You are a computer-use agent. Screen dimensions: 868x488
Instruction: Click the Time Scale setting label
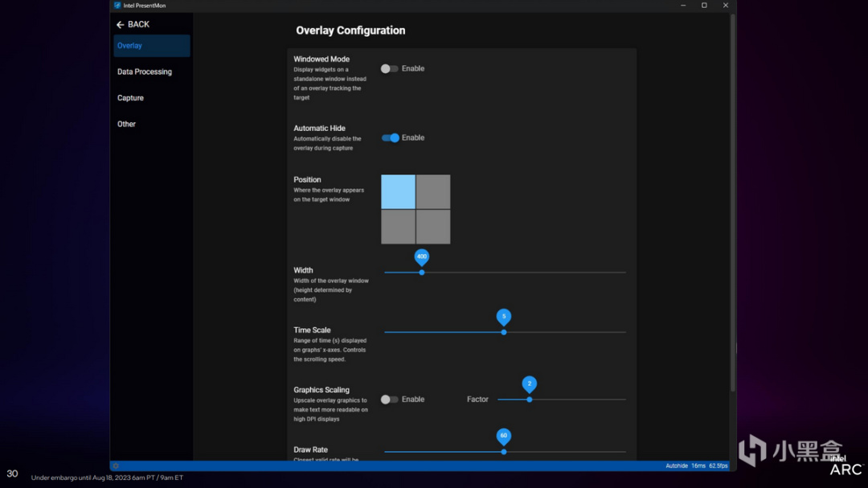pyautogui.click(x=312, y=330)
